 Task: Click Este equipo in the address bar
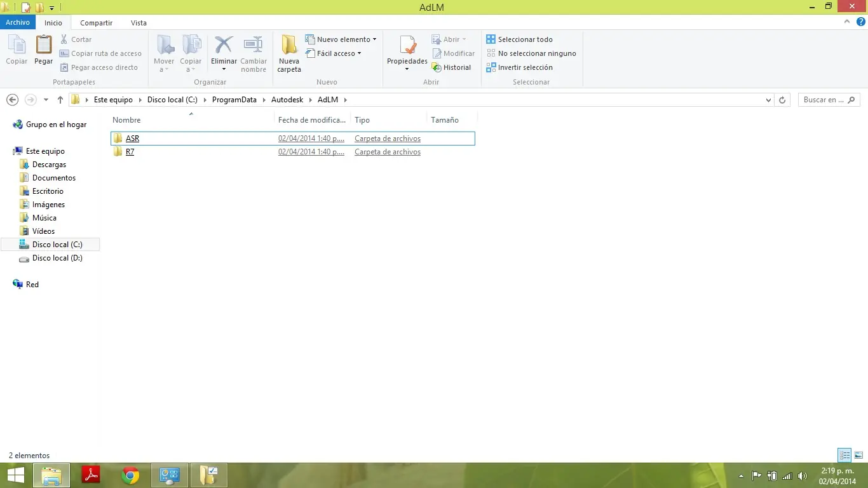(113, 100)
